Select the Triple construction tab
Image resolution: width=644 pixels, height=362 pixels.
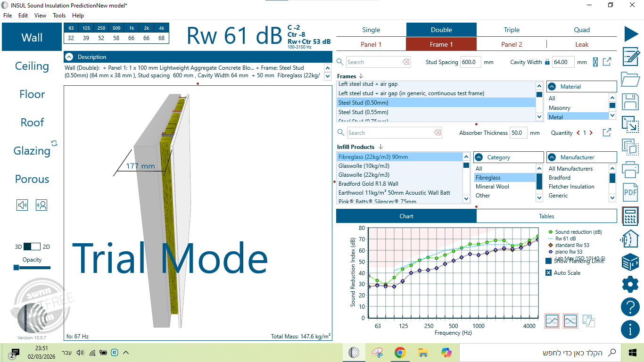pyautogui.click(x=512, y=30)
